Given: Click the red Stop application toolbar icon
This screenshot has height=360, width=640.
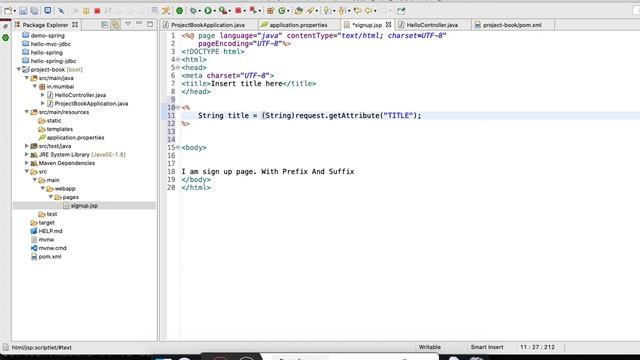Looking at the screenshot, I should [x=238, y=11].
